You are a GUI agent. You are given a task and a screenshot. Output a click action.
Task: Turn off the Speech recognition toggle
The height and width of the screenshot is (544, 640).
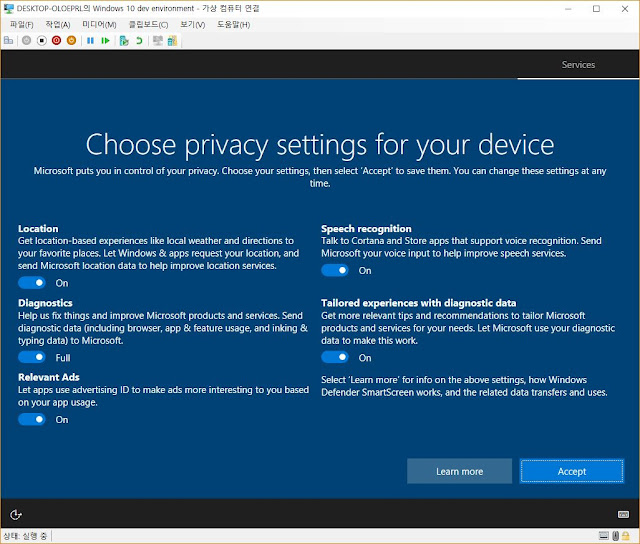[x=335, y=270]
